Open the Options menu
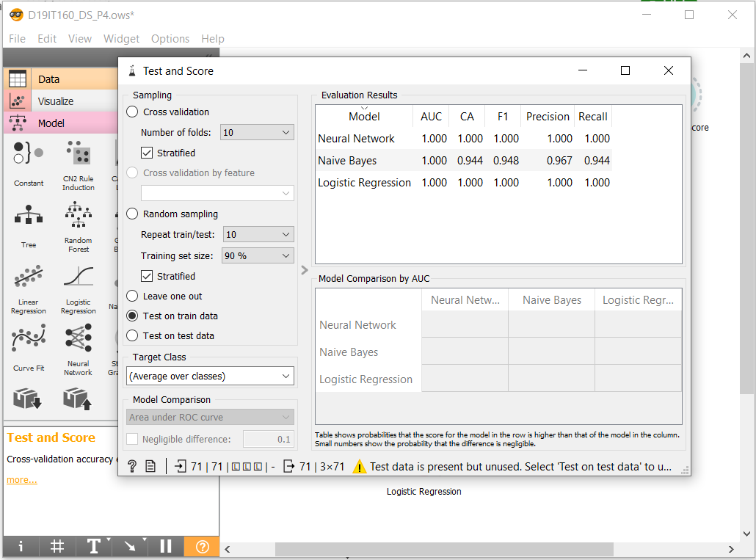The width and height of the screenshot is (756, 560). [170, 39]
